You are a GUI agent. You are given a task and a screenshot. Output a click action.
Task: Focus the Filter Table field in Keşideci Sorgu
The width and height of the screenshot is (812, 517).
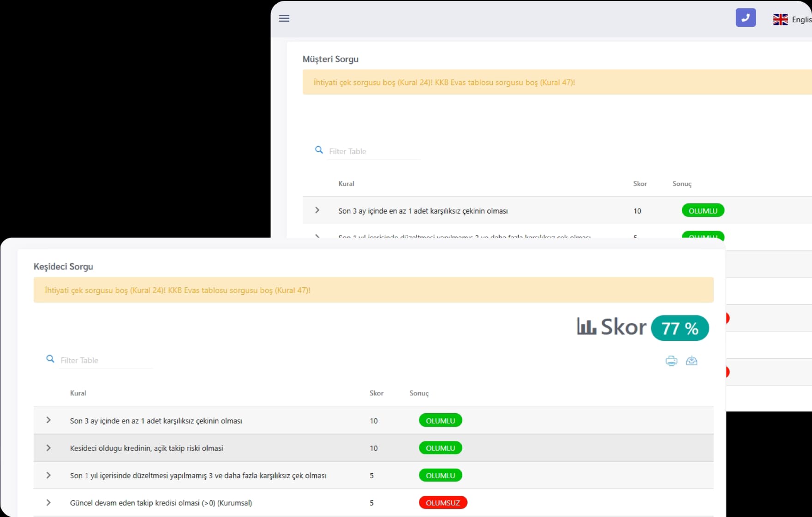pos(106,360)
